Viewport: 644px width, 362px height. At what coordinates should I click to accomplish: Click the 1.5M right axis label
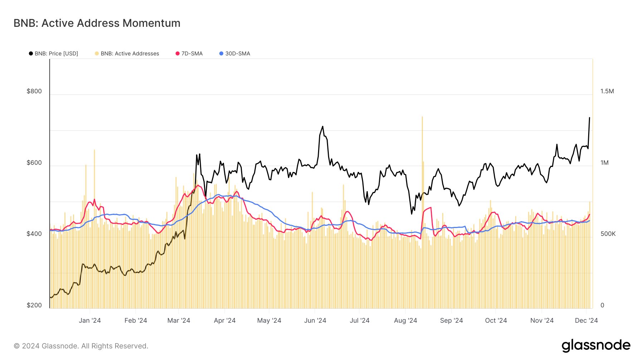click(607, 91)
